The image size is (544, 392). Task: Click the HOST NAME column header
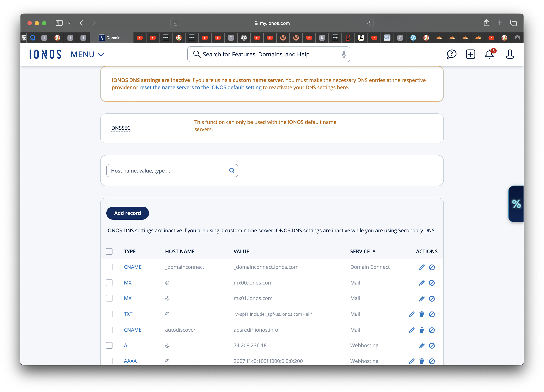click(x=180, y=251)
